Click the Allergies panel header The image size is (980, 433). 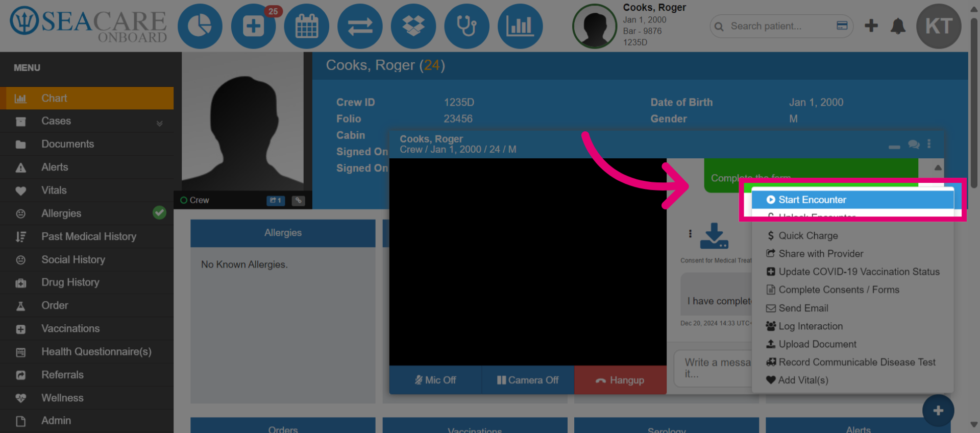pos(283,233)
